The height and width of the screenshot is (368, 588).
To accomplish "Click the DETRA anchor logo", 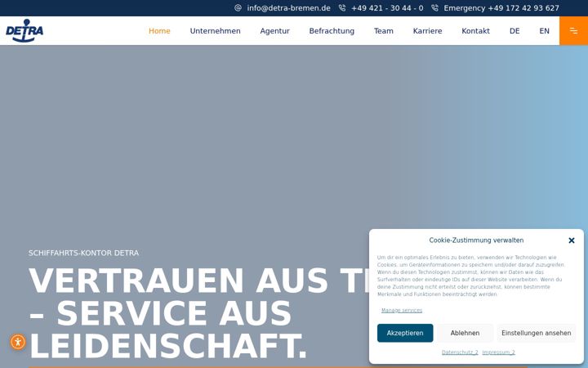I will coord(24,31).
